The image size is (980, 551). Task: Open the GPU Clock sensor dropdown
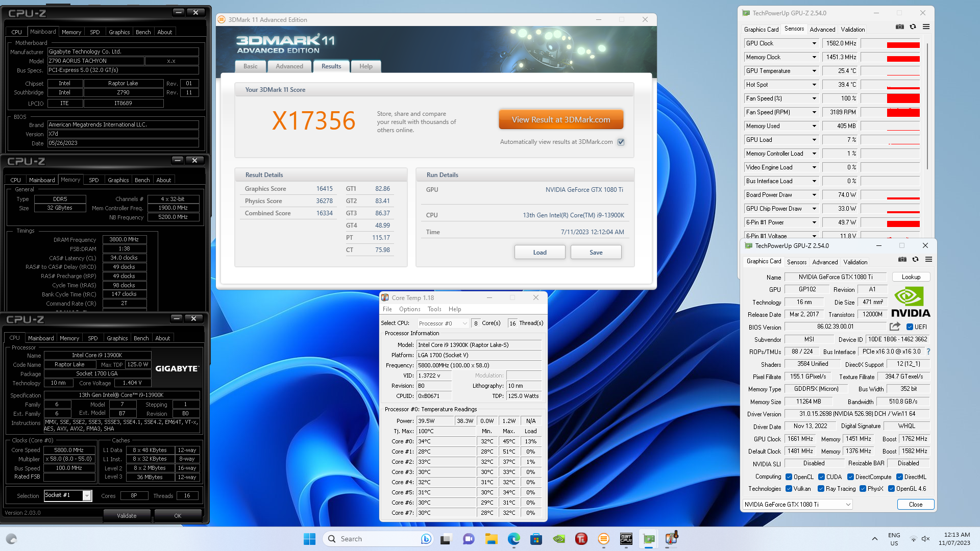coord(814,43)
